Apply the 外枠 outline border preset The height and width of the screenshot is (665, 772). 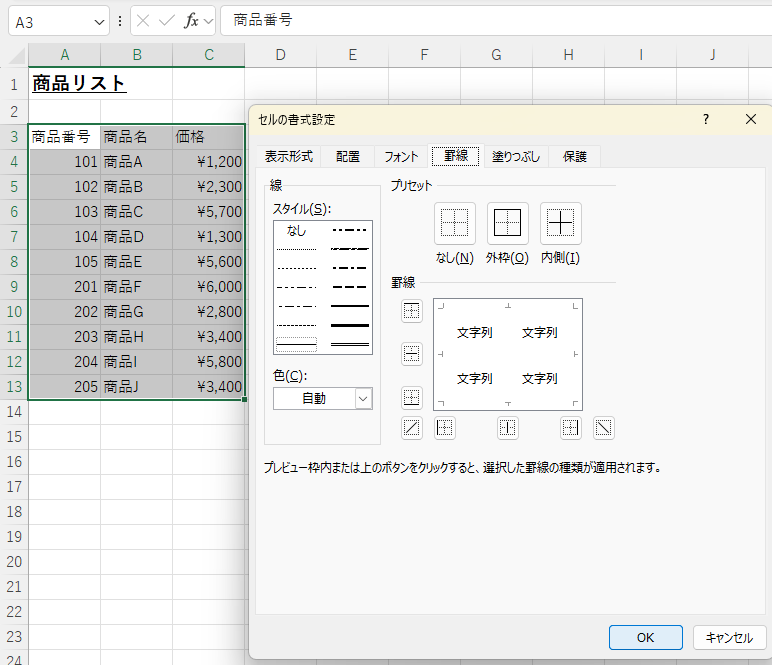coord(507,223)
